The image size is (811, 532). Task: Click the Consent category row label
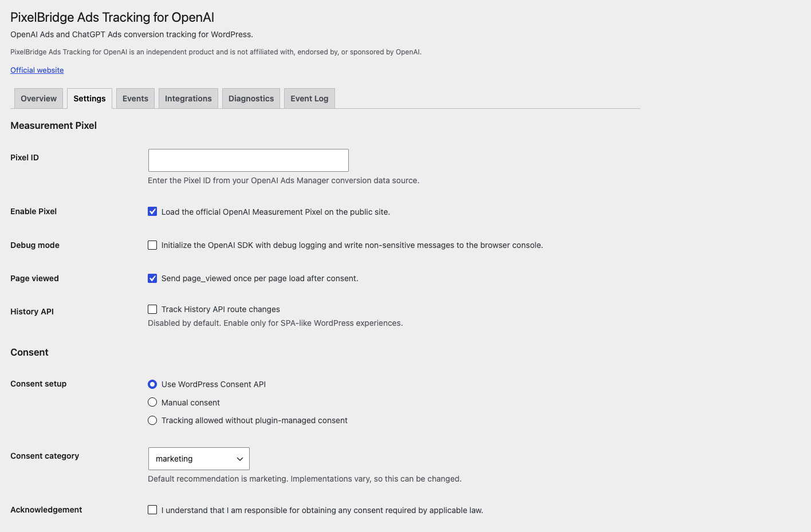click(45, 456)
